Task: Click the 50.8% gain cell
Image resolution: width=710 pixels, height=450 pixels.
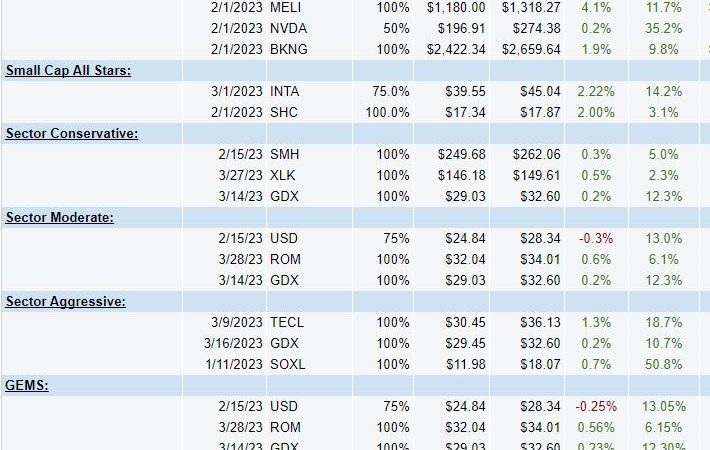Action: 663,364
